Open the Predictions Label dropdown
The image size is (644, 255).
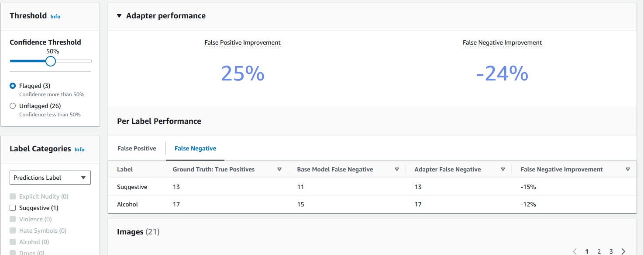tap(50, 177)
